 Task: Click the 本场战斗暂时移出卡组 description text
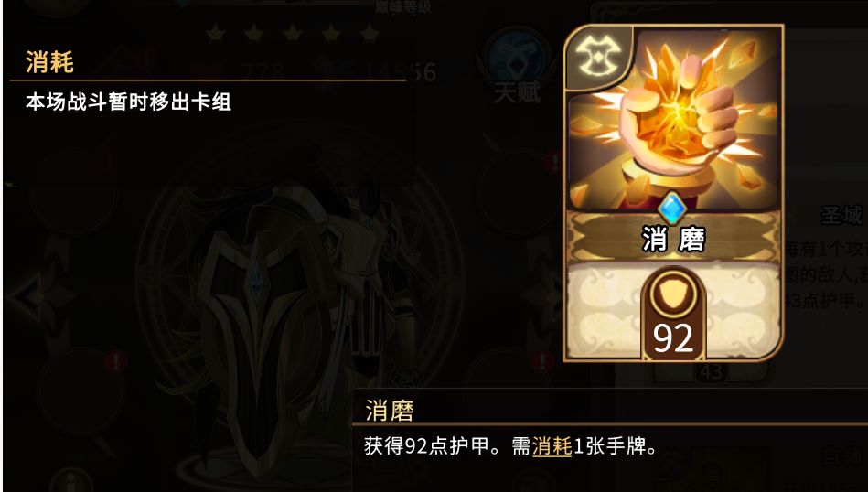coord(128,102)
